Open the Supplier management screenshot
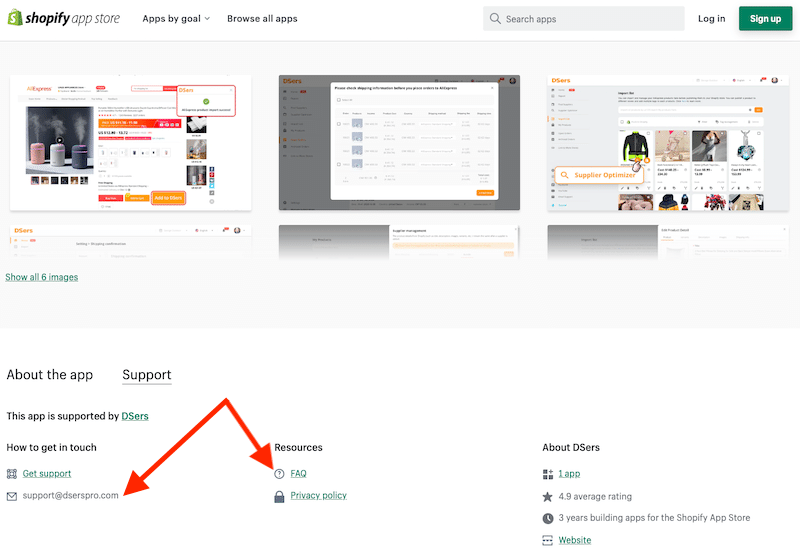The height and width of the screenshot is (555, 800). [x=399, y=242]
